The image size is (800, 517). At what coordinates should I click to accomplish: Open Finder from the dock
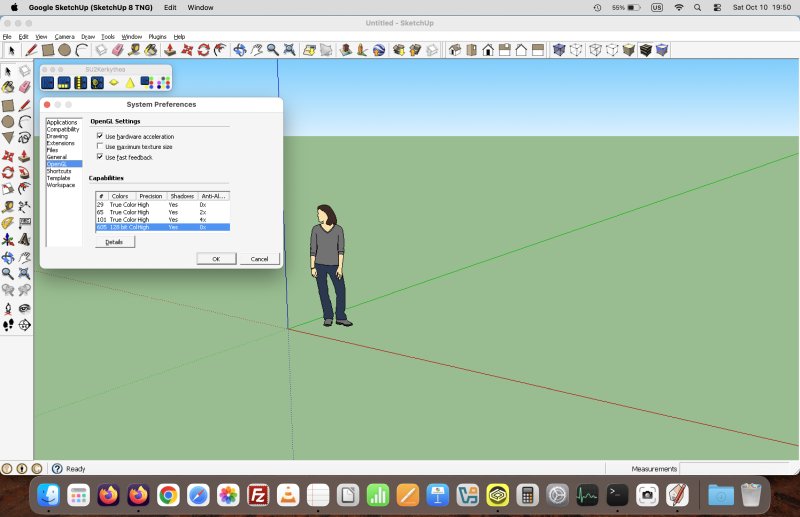coord(49,495)
